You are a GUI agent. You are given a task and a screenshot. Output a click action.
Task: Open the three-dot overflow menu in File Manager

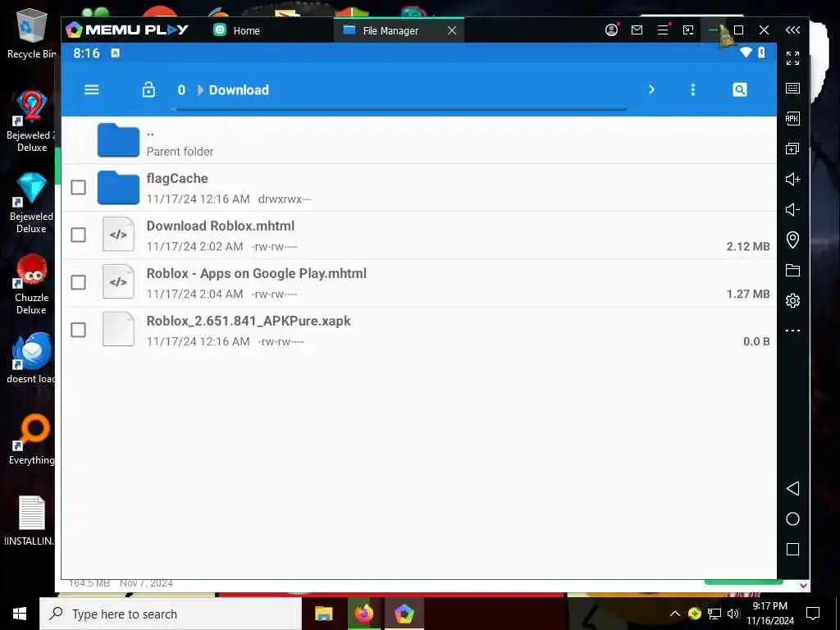[x=692, y=89]
